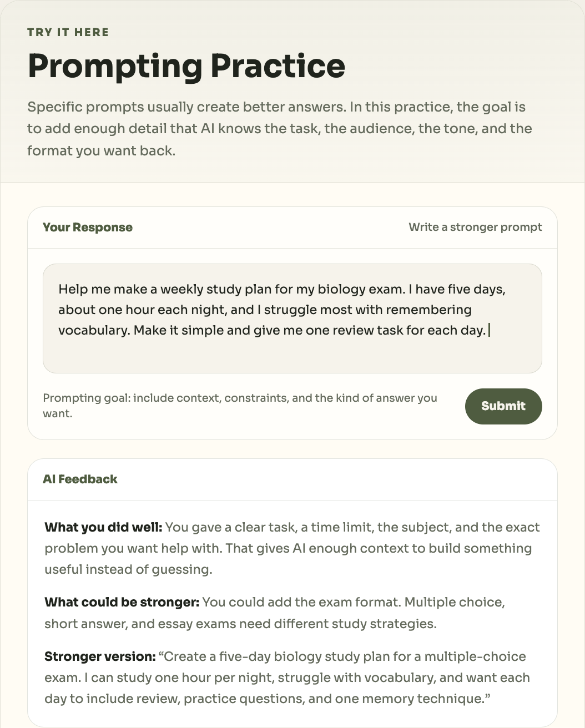
Task: Place cursor after each day. in text box
Action: [488, 330]
